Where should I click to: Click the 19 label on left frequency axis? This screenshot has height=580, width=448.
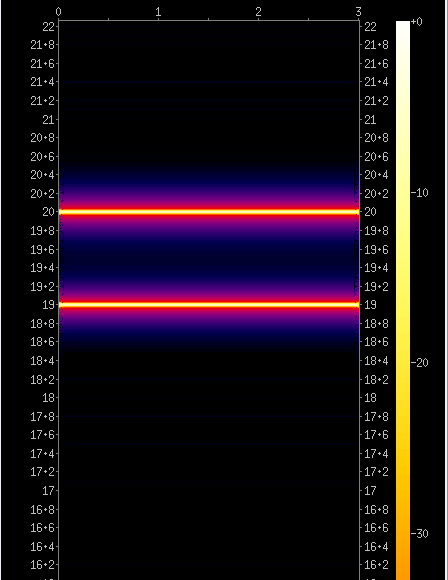point(48,305)
